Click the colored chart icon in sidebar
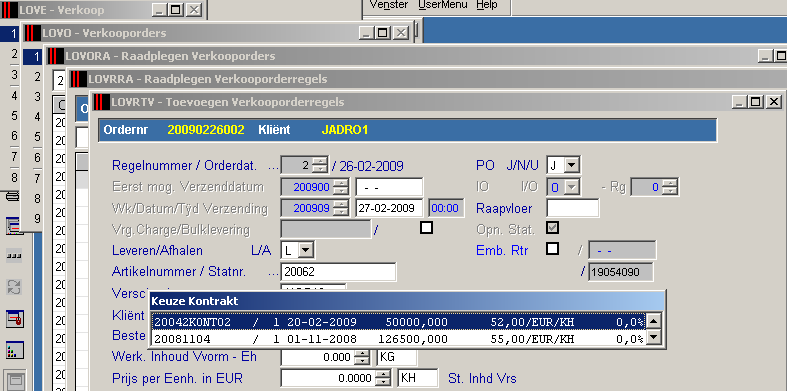Image resolution: width=787 pixels, height=391 pixels. coord(14,350)
